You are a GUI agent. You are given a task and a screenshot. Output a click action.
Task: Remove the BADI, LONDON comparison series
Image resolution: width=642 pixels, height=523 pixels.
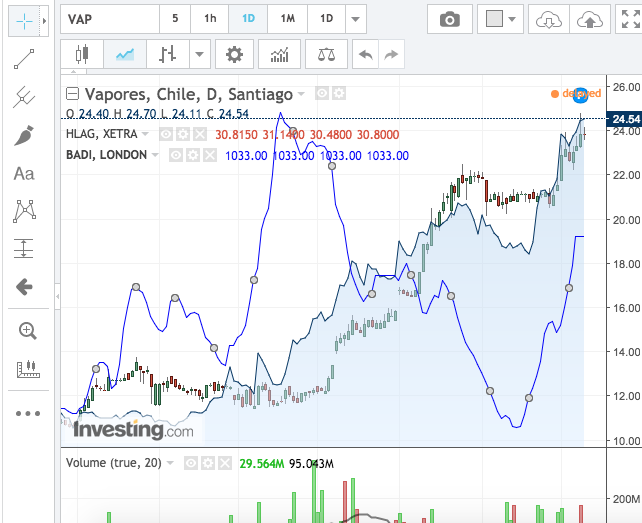coord(210,155)
